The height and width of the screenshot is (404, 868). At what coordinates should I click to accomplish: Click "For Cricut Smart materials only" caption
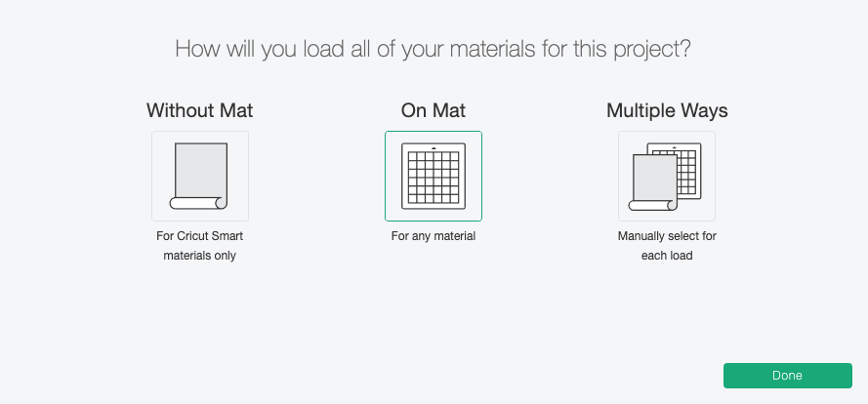coord(200,246)
